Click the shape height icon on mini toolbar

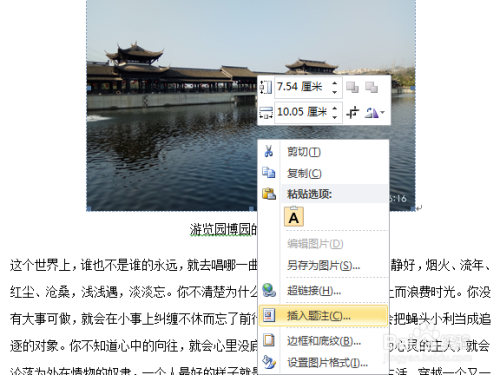click(266, 87)
